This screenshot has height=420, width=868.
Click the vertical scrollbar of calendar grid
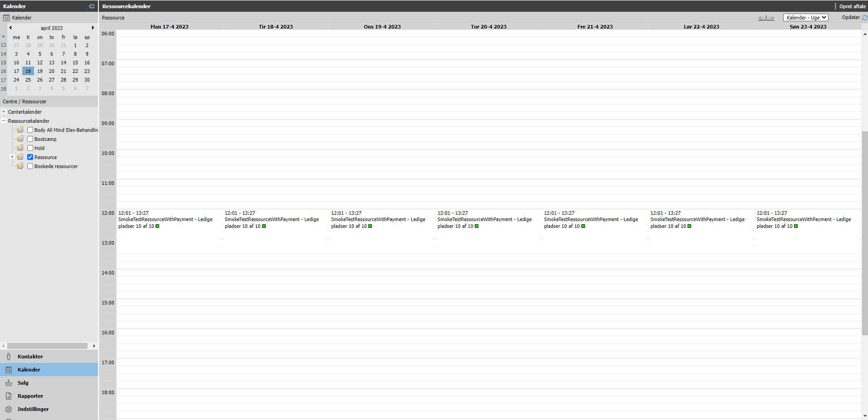point(865,233)
